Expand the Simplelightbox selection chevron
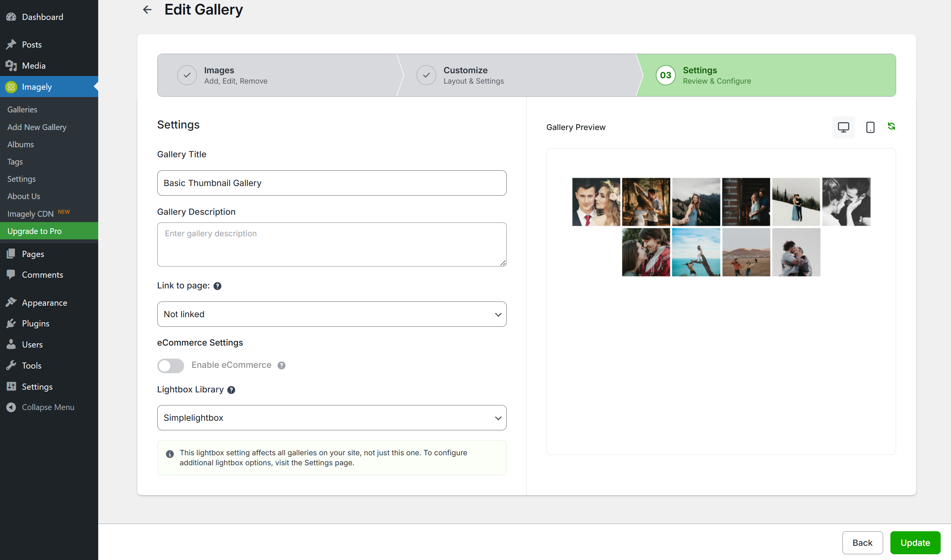This screenshot has height=560, width=951. click(x=498, y=418)
